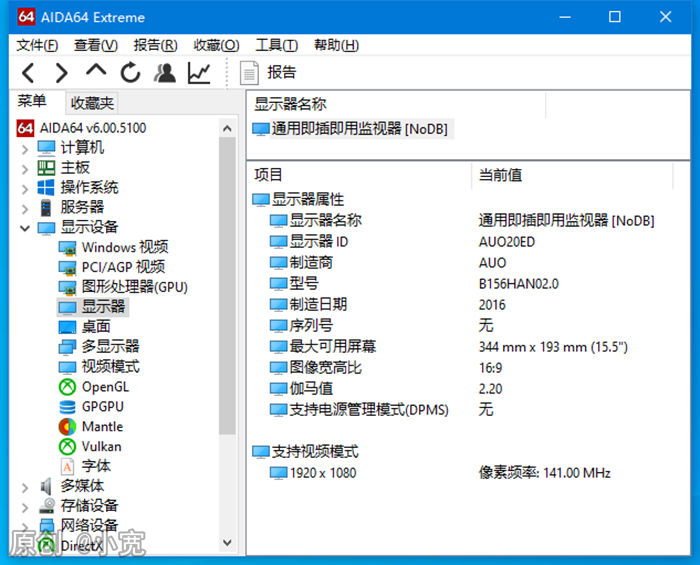This screenshot has height=565, width=700.
Task: Select the 网络设备 tree item
Action: coord(89,525)
